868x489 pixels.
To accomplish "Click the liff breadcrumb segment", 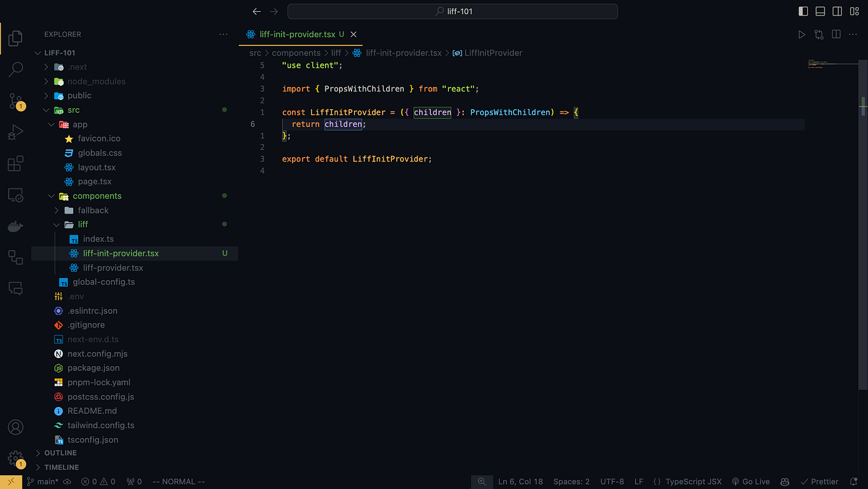I will click(336, 53).
